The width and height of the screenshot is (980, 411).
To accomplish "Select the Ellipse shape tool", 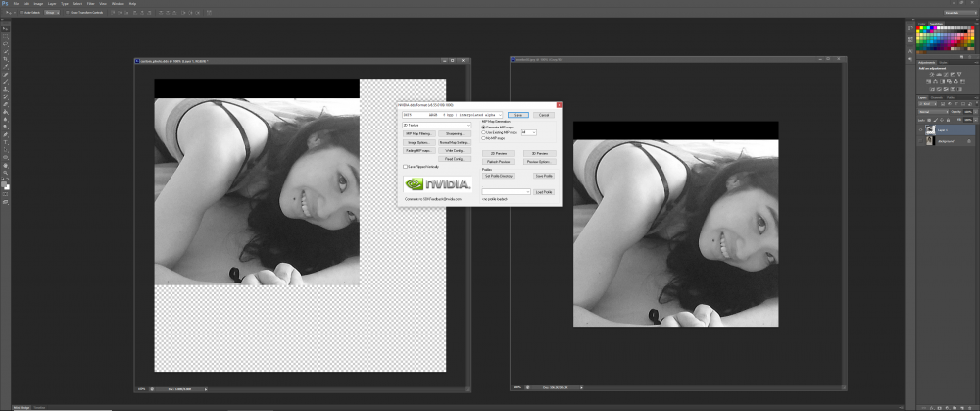I will click(6, 156).
